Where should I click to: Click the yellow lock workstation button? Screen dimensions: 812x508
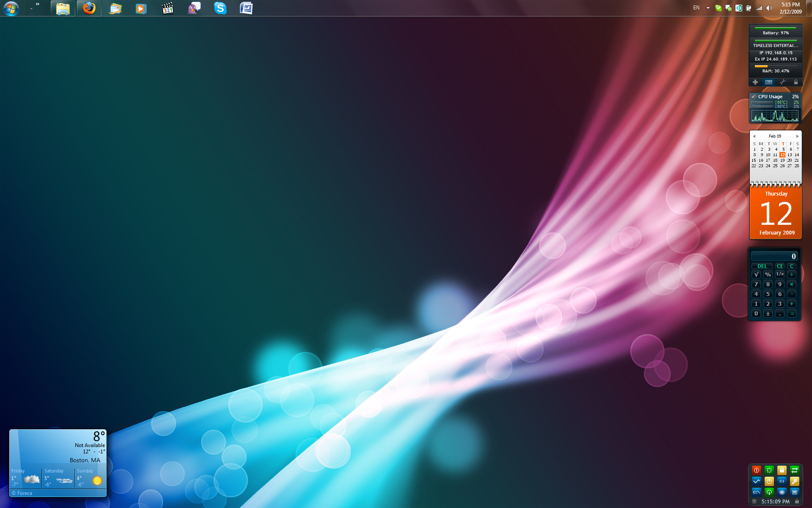782,470
